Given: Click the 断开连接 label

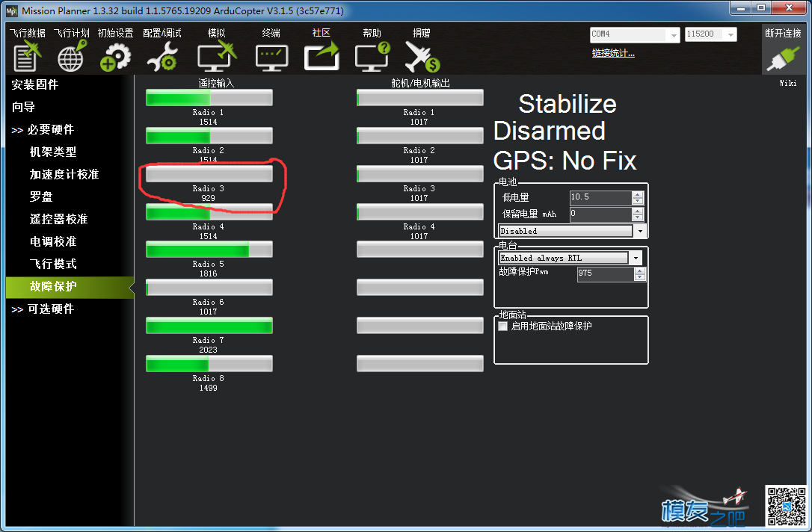Looking at the screenshot, I should click(783, 33).
